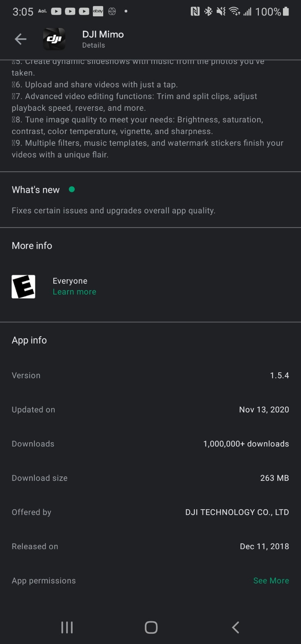The image size is (301, 644).
Task: Open Learn more about content rating
Action: 74,292
